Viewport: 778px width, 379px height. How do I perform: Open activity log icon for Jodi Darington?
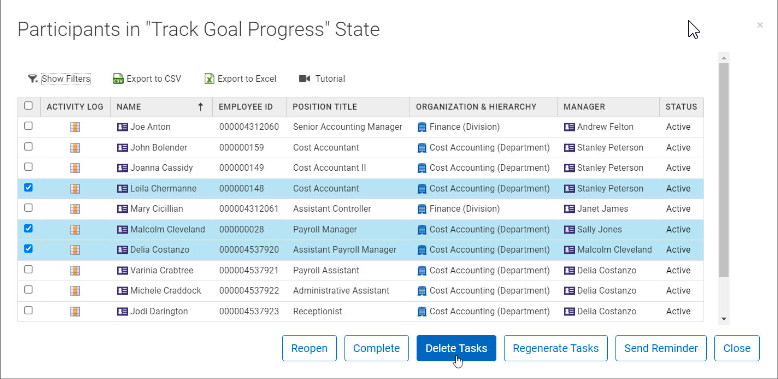[x=75, y=312]
